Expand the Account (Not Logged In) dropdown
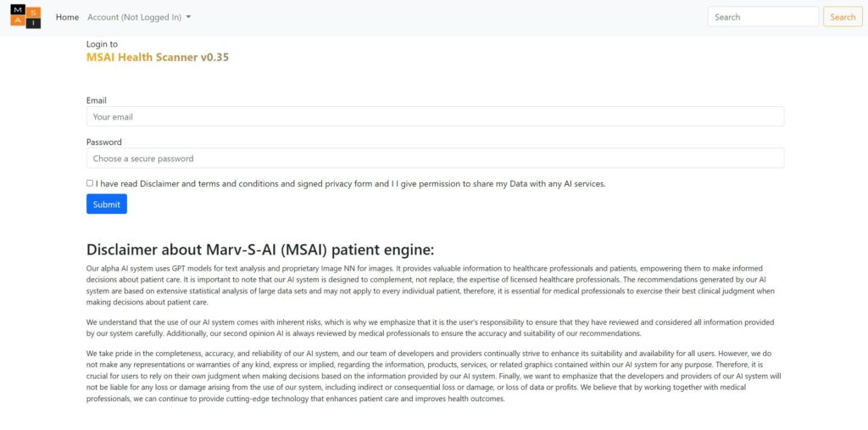The image size is (868, 430). [x=136, y=17]
